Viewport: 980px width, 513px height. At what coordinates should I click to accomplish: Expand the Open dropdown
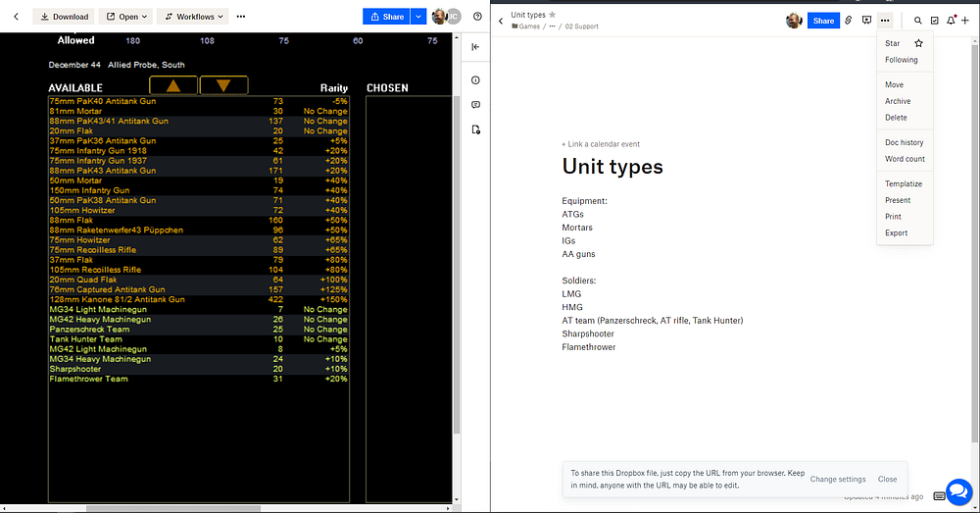126,17
